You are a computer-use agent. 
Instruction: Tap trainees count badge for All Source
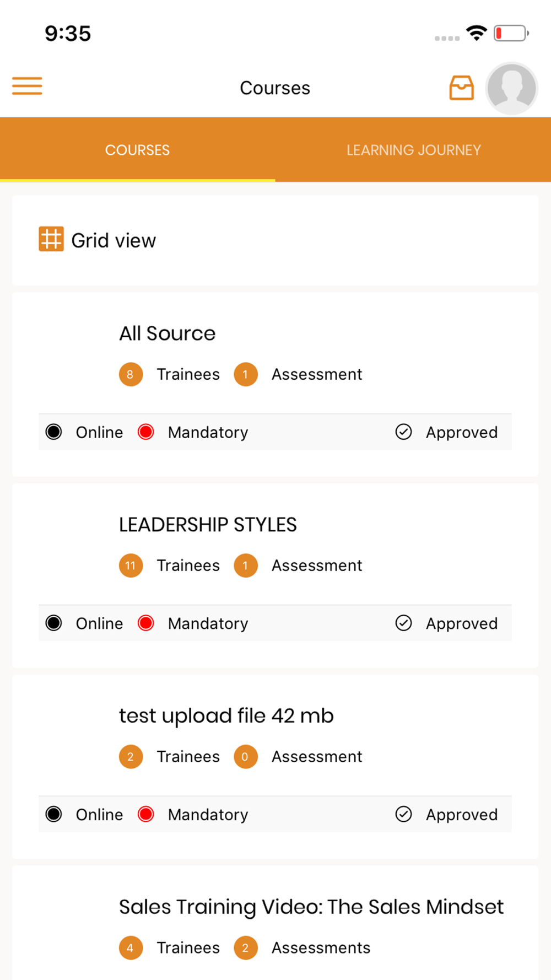point(131,374)
